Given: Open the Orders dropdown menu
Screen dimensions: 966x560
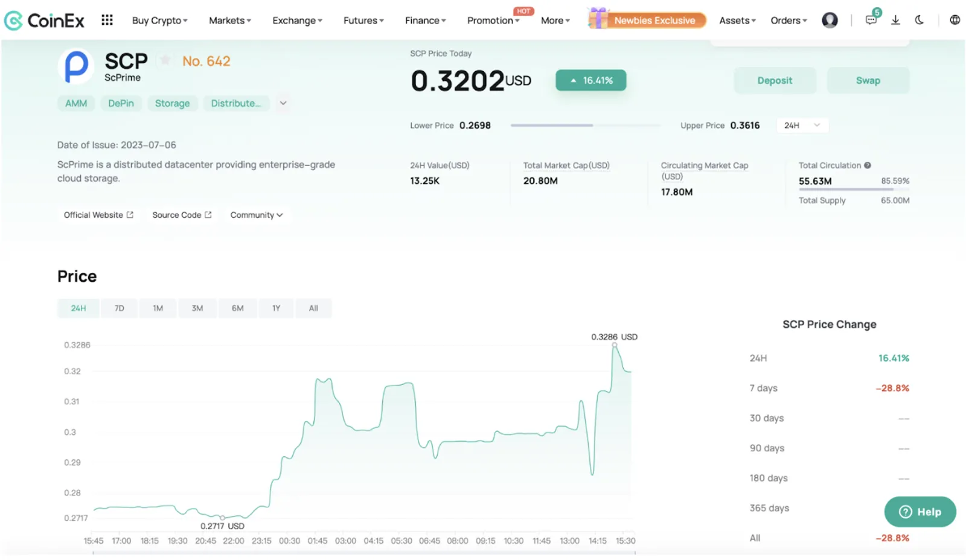Looking at the screenshot, I should coord(788,21).
